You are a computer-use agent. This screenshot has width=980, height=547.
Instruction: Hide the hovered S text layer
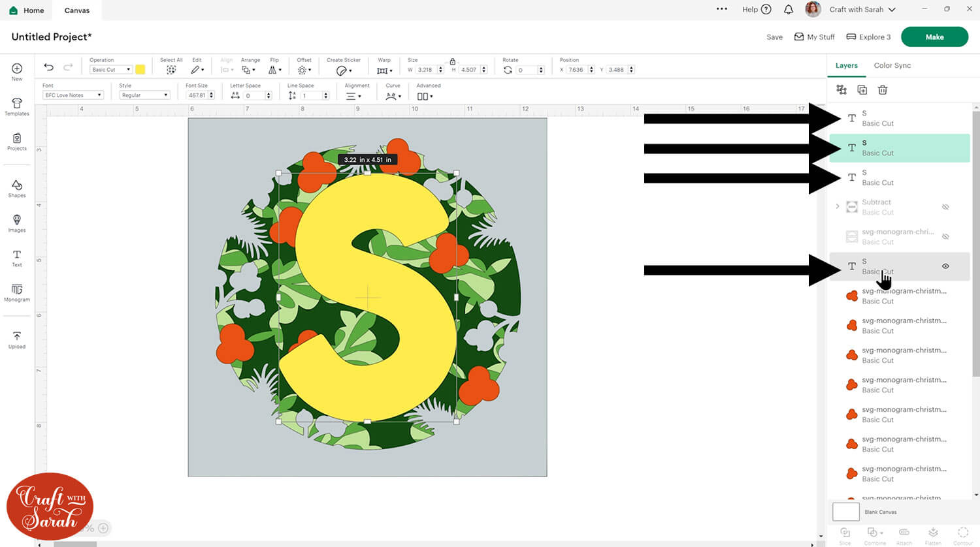tap(945, 266)
